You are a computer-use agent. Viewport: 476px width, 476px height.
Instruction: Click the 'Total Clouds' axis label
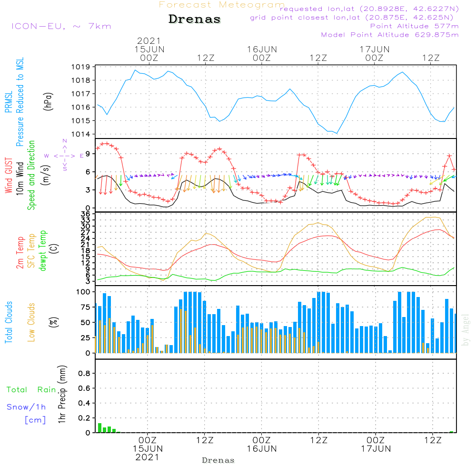[9, 322]
